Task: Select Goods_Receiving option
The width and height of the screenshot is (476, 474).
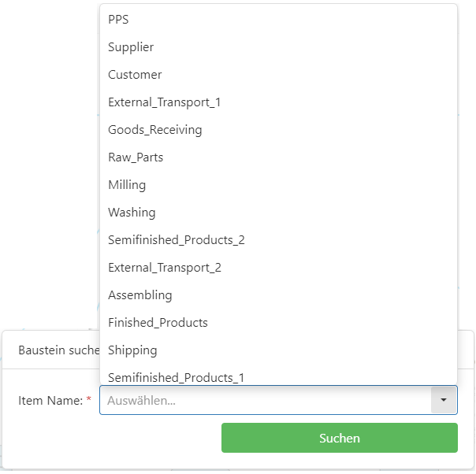Action: point(154,130)
